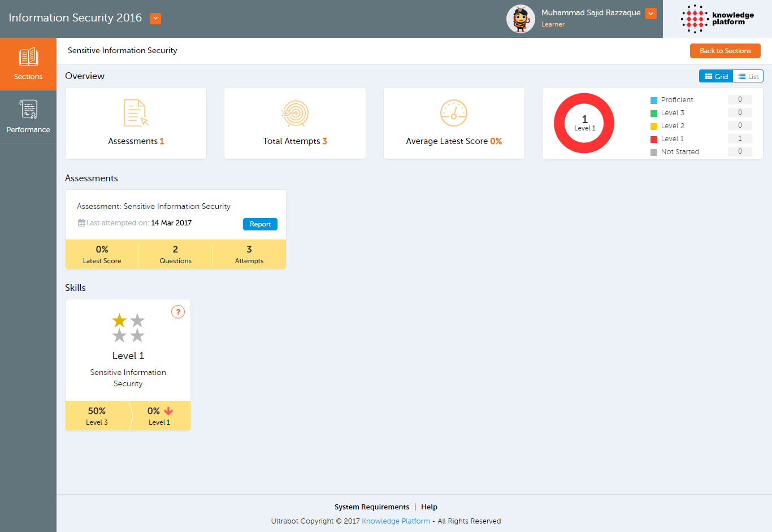The width and height of the screenshot is (772, 532).
Task: Open the Sections sidebar book icon
Action: coord(28,57)
